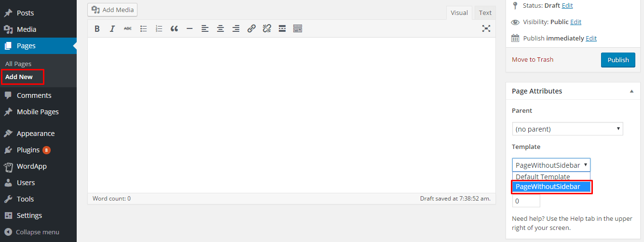Image resolution: width=644 pixels, height=242 pixels.
Task: Open the Template dropdown
Action: coord(551,165)
